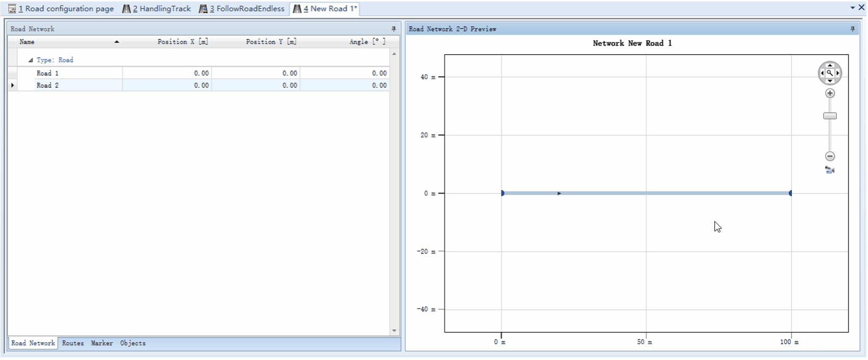Pin the Road Network panel
The width and height of the screenshot is (868, 360).
click(x=394, y=29)
